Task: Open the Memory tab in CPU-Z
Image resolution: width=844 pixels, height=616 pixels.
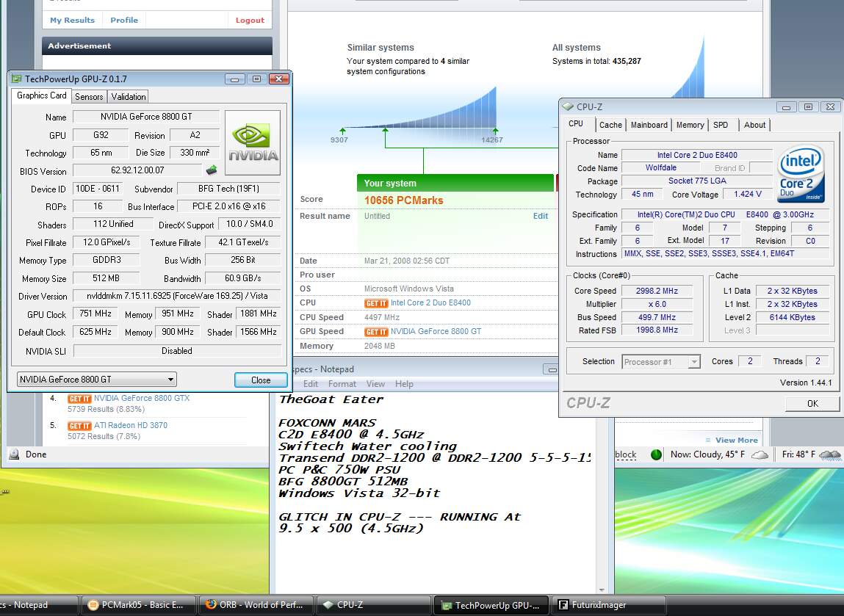Action: click(x=690, y=125)
